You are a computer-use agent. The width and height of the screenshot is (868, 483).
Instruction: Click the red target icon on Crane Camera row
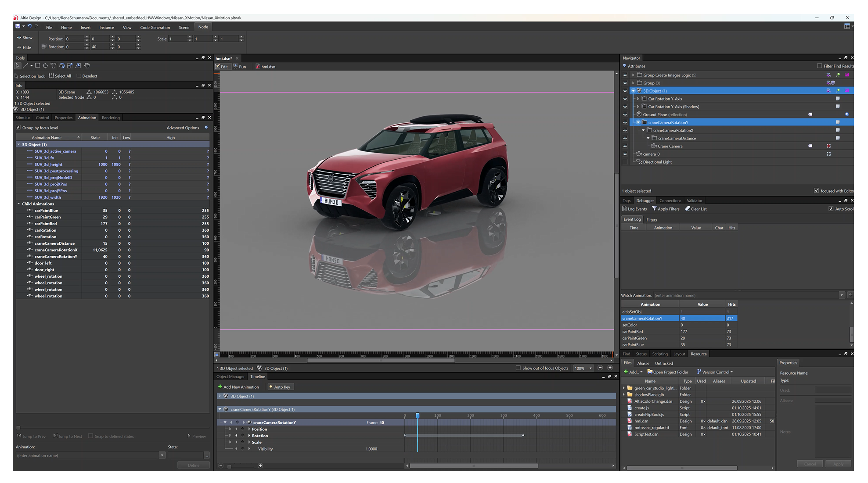tap(828, 146)
